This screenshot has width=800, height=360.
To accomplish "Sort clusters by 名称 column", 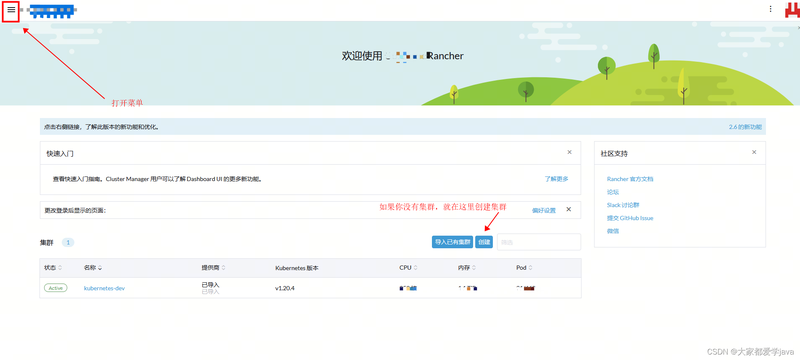I will point(92,268).
